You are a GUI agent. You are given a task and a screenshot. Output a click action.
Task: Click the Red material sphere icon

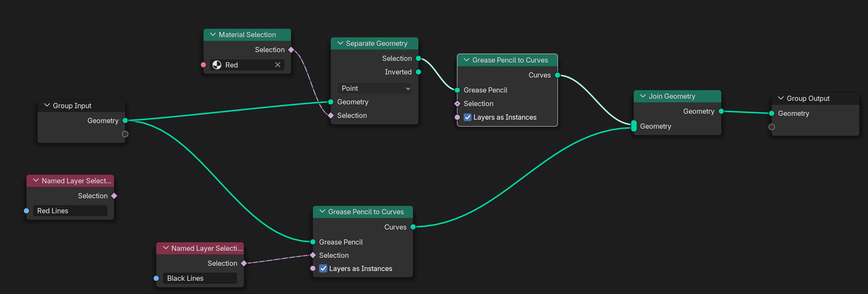click(x=217, y=65)
